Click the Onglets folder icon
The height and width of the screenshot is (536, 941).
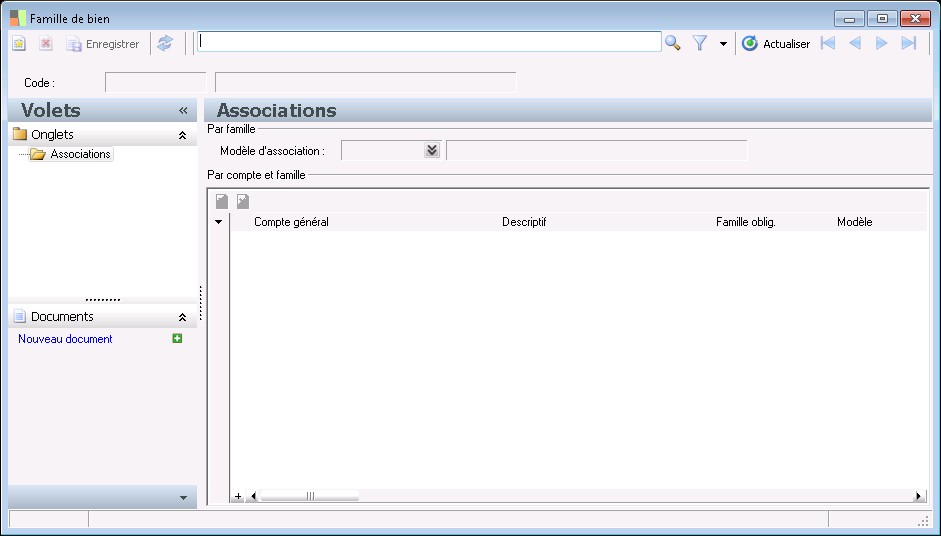pos(20,134)
